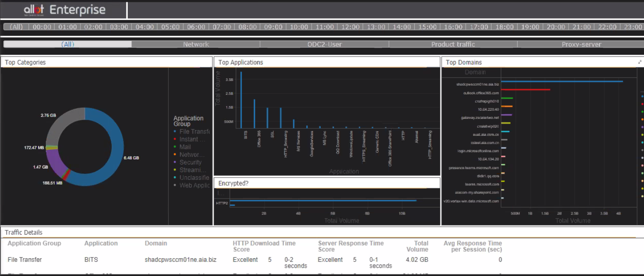Click domain label aiacom-my.sharepoint.com
Viewport: 644px width, 276px height.
pos(477,193)
